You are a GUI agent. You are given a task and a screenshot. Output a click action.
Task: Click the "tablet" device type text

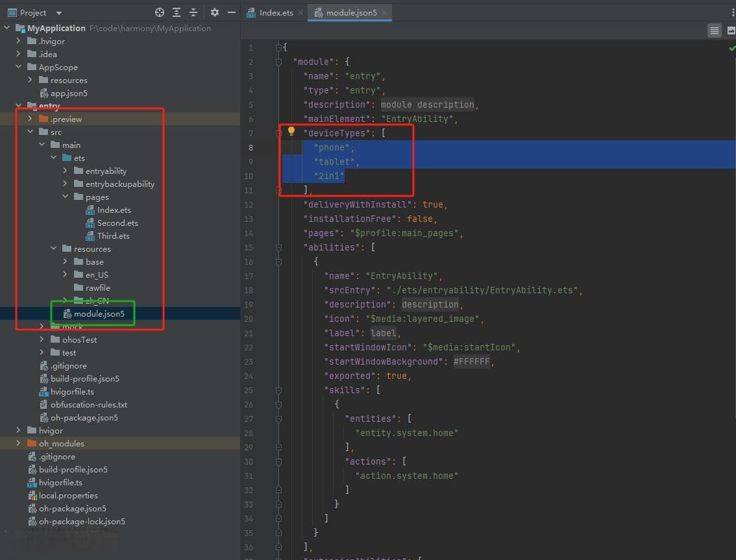(334, 162)
